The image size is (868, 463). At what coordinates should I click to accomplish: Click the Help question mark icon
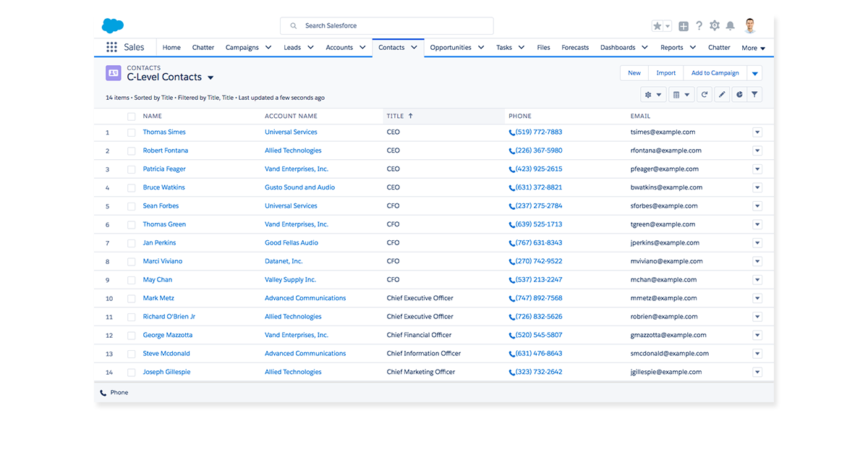[699, 26]
